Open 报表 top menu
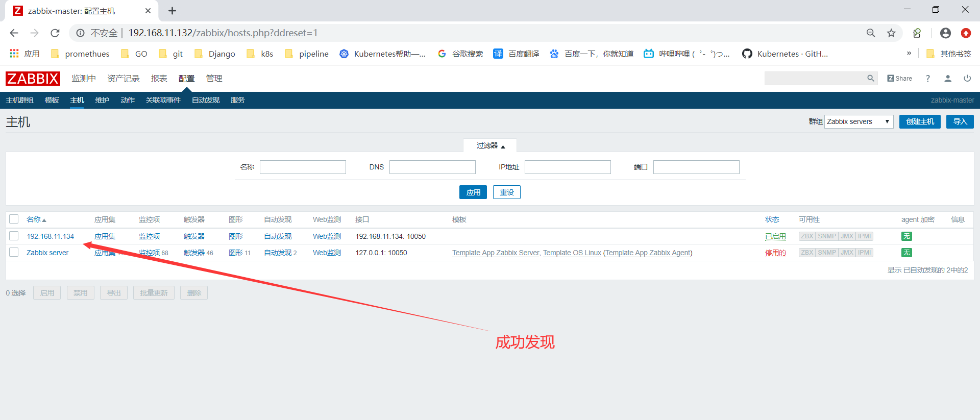The width and height of the screenshot is (980, 420). [x=159, y=78]
